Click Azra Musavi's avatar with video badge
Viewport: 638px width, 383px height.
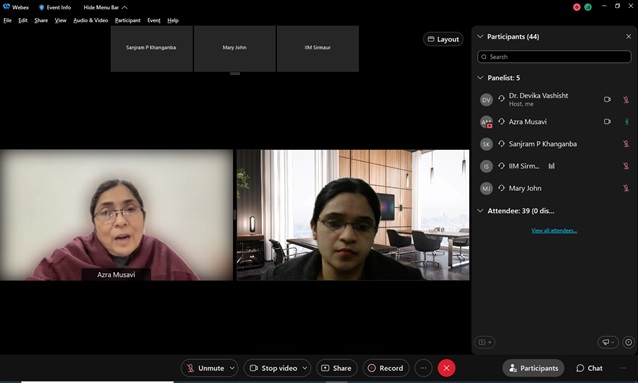tap(486, 122)
